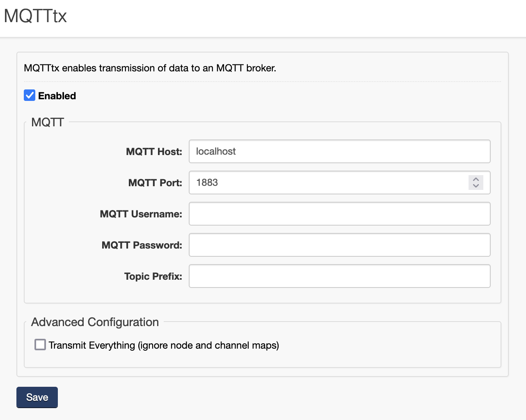
Task: Focus the MQTT Host input field
Action: pyautogui.click(x=339, y=151)
